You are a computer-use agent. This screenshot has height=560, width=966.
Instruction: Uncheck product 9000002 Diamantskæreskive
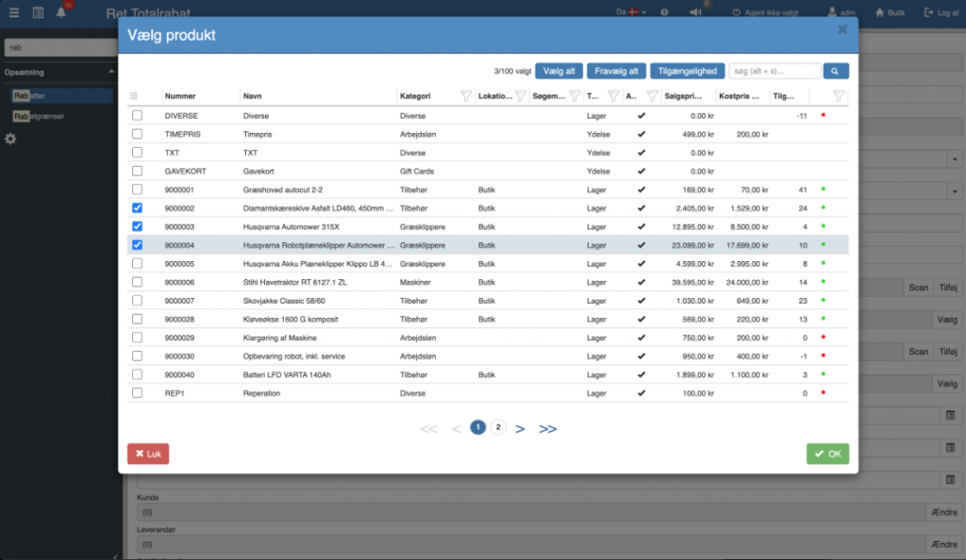pyautogui.click(x=137, y=208)
